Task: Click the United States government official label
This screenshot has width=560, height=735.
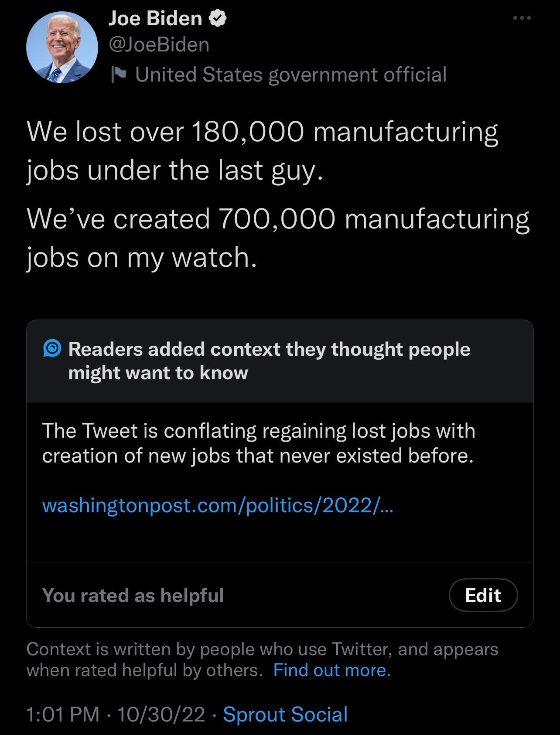Action: (x=291, y=75)
